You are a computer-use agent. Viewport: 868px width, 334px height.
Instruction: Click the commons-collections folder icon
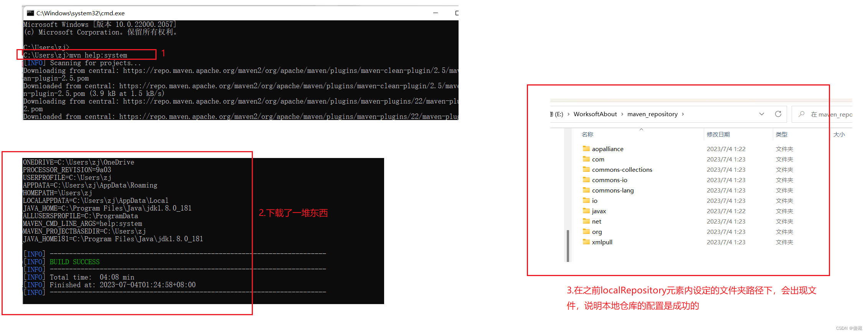(586, 169)
